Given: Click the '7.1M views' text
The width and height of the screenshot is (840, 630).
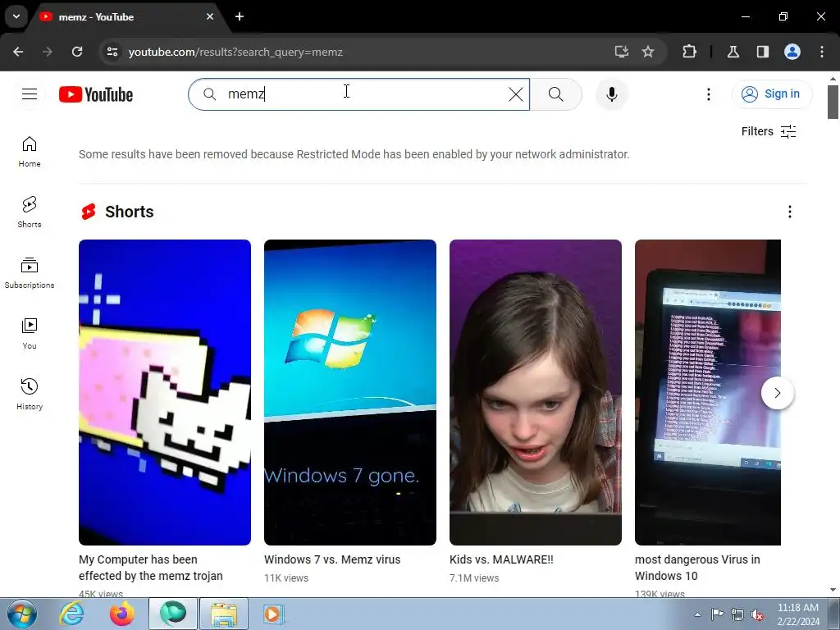Looking at the screenshot, I should [474, 578].
